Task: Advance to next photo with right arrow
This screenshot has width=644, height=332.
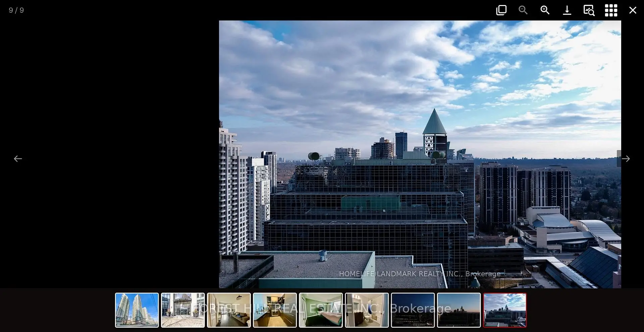Action: point(626,158)
